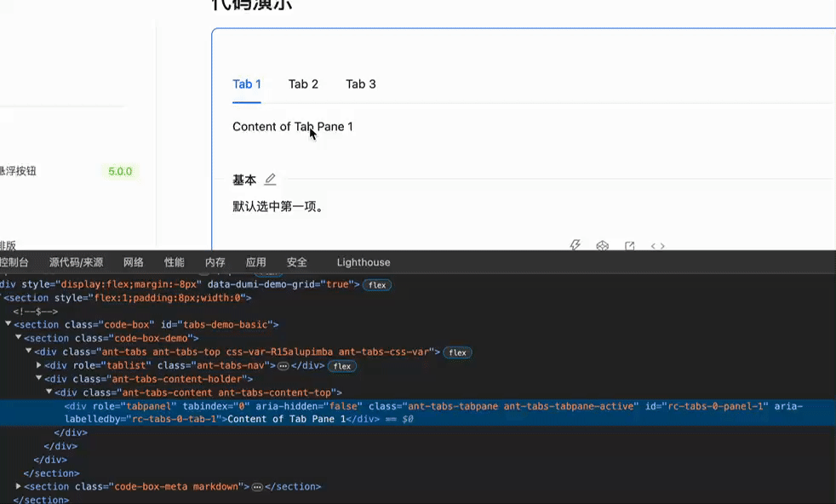Click the id value rc-tabs-0-panel-1
This screenshot has height=504, width=836.
717,406
